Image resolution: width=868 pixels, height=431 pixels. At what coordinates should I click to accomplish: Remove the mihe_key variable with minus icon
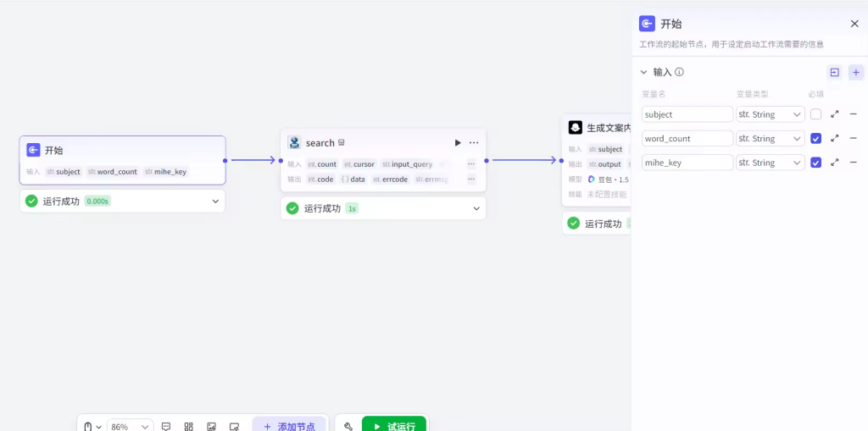pyautogui.click(x=853, y=163)
